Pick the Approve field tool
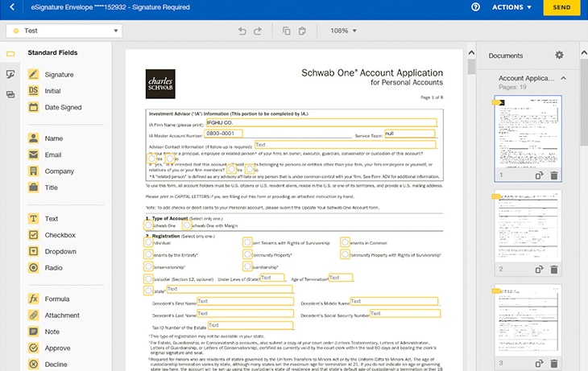Viewport: 588px width, 371px height. 49,348
